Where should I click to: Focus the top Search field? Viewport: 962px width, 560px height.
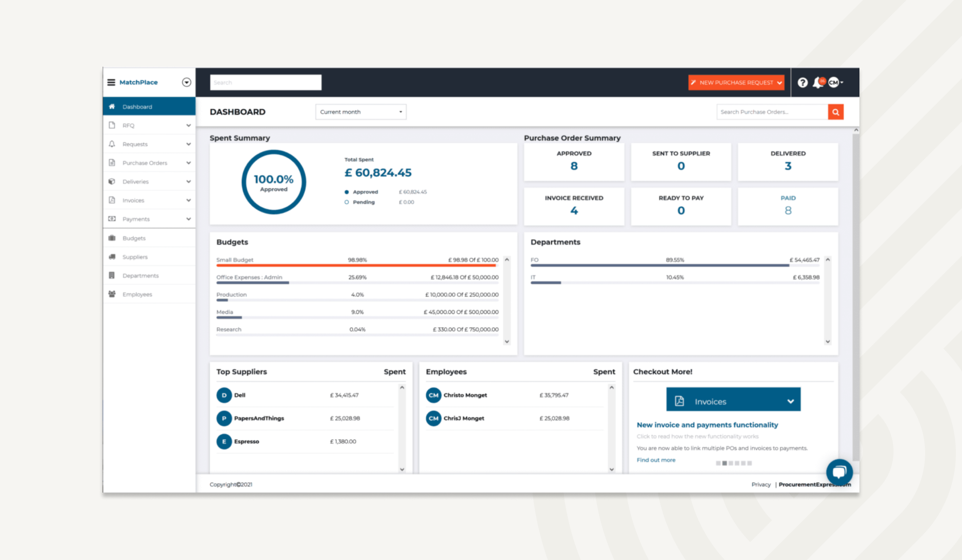(x=266, y=83)
